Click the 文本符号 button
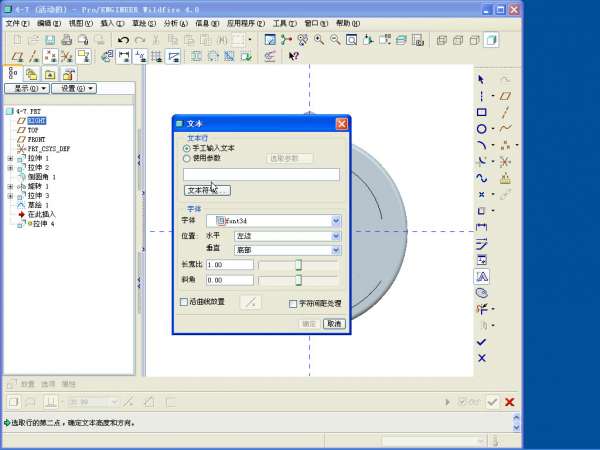This screenshot has height=450, width=600. click(x=207, y=190)
